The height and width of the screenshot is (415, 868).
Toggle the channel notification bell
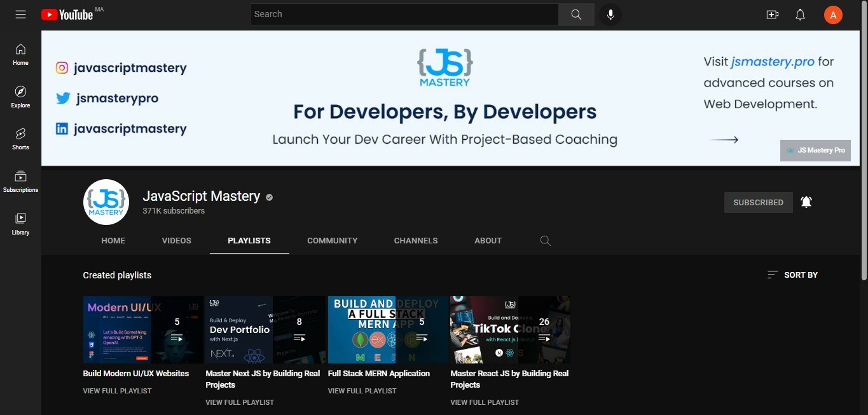pos(806,202)
